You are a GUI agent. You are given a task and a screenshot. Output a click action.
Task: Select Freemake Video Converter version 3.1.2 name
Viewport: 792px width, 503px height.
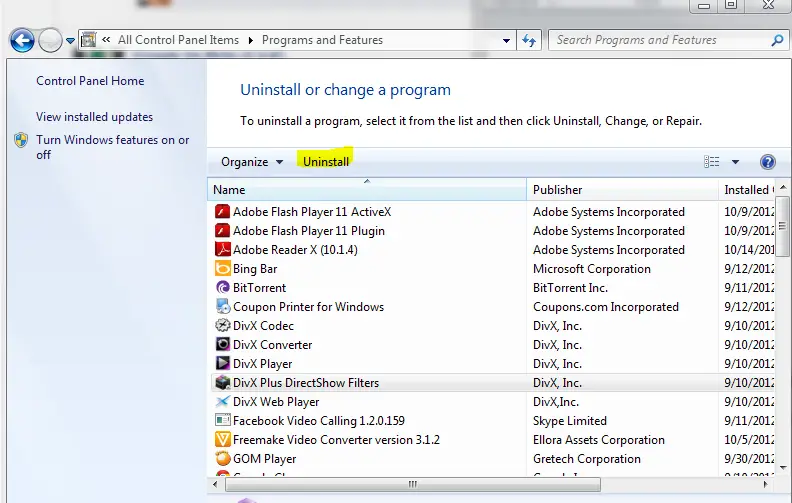(336, 440)
